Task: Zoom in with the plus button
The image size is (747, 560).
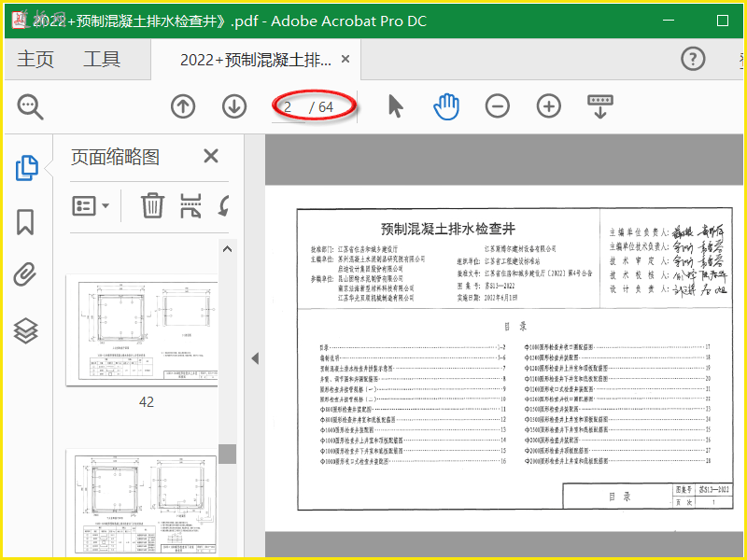Action: [549, 106]
